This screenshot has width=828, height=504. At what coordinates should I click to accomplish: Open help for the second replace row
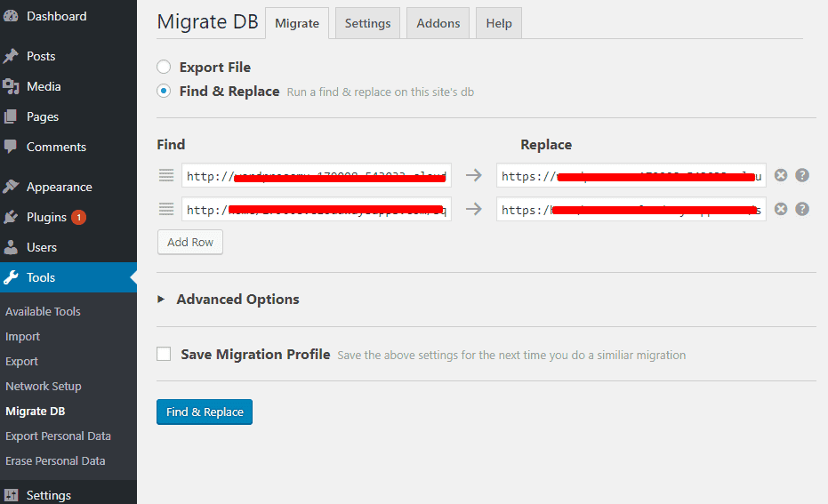tap(802, 209)
